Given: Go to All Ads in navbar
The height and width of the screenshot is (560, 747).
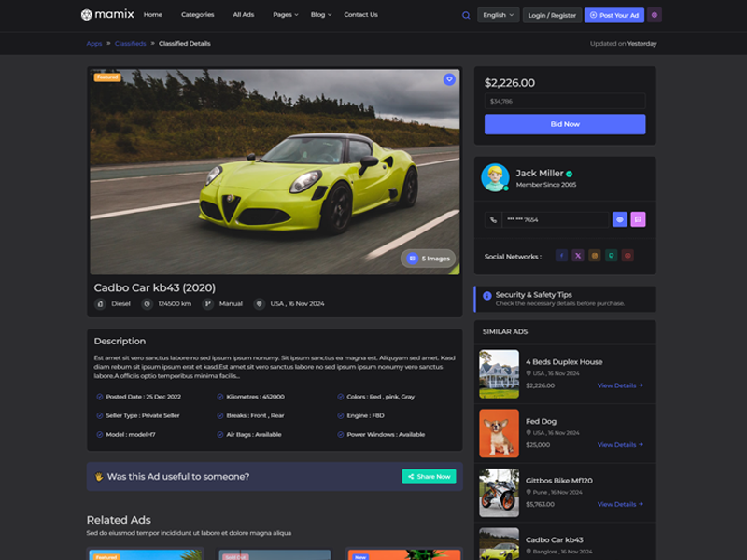Looking at the screenshot, I should coord(243,15).
